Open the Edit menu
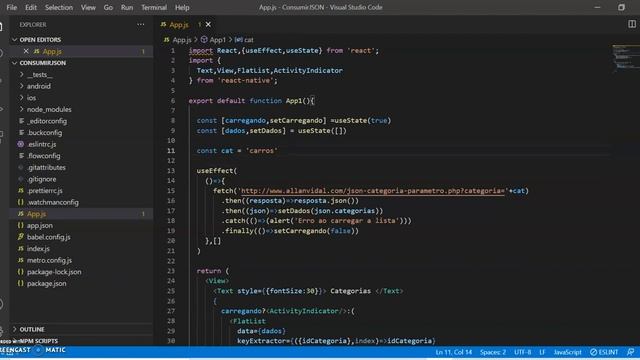This screenshot has height=360, width=640. (31, 7)
